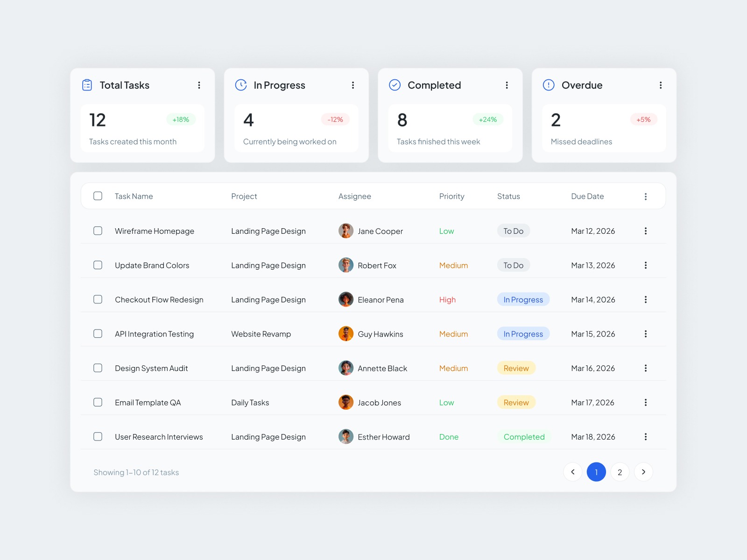
Task: Toggle the select-all checkbox in table header
Action: point(98,196)
